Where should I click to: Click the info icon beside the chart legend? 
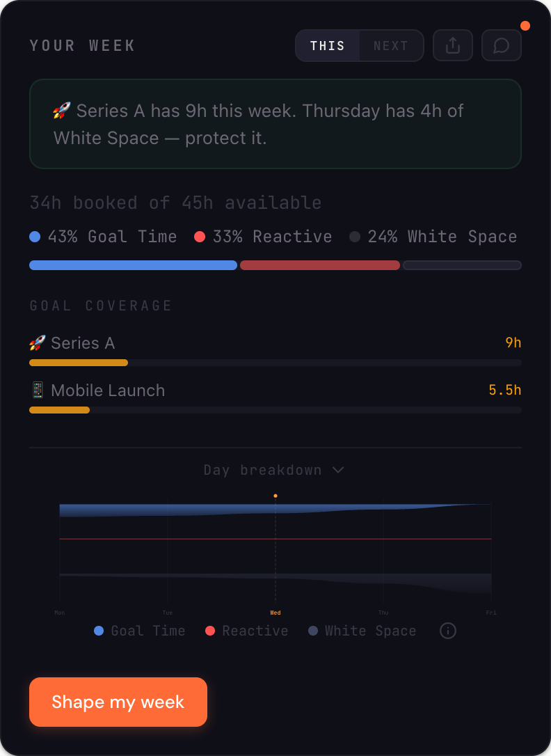click(447, 631)
